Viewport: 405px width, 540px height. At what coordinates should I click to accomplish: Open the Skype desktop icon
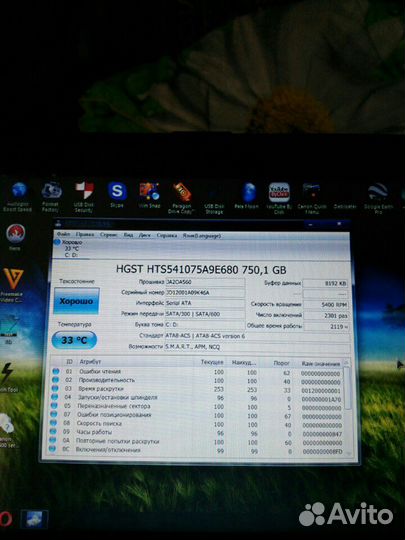(117, 195)
